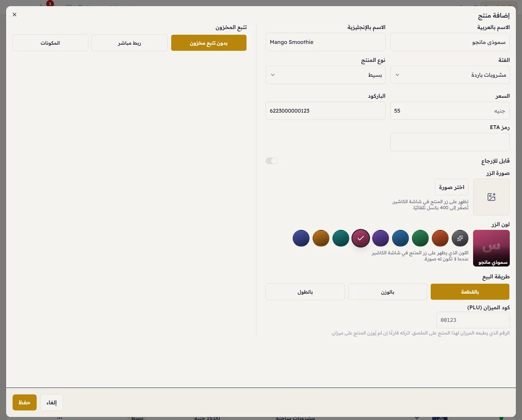The image size is (522, 420).
Task: Click the PLU helper text about الملصق
Action: pos(420,333)
